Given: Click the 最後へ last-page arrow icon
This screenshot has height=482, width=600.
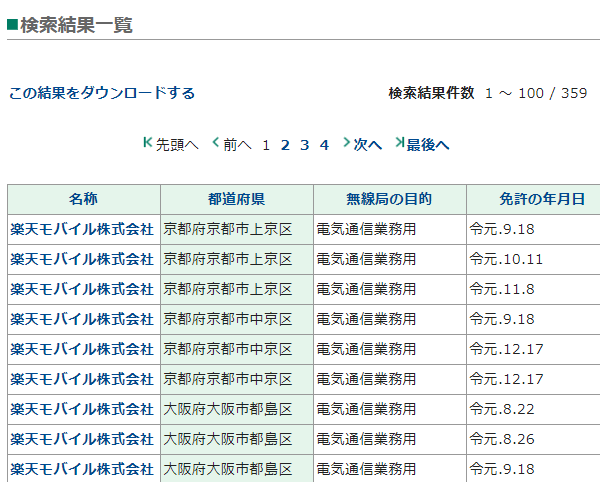Looking at the screenshot, I should (x=399, y=142).
